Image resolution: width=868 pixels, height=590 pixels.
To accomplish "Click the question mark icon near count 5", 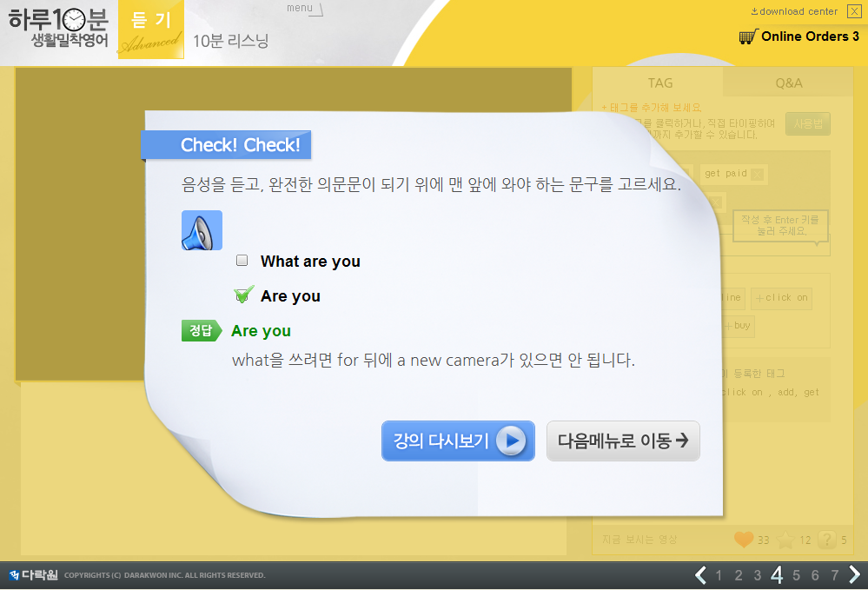I will (x=828, y=540).
